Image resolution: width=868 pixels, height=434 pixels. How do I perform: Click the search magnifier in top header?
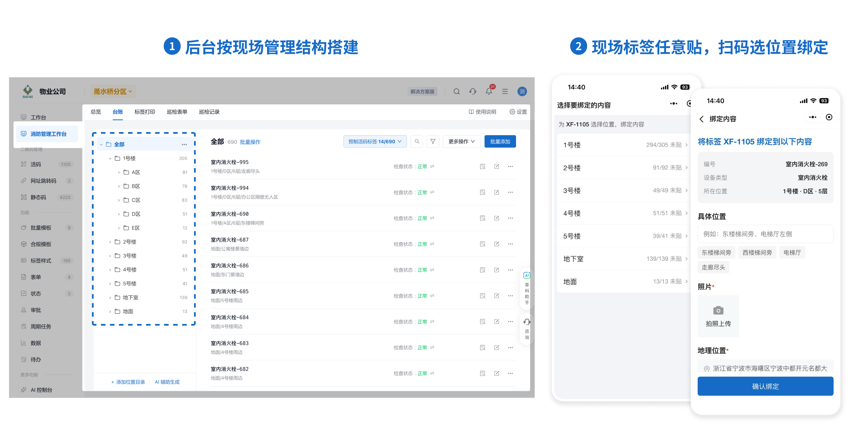pos(456,91)
